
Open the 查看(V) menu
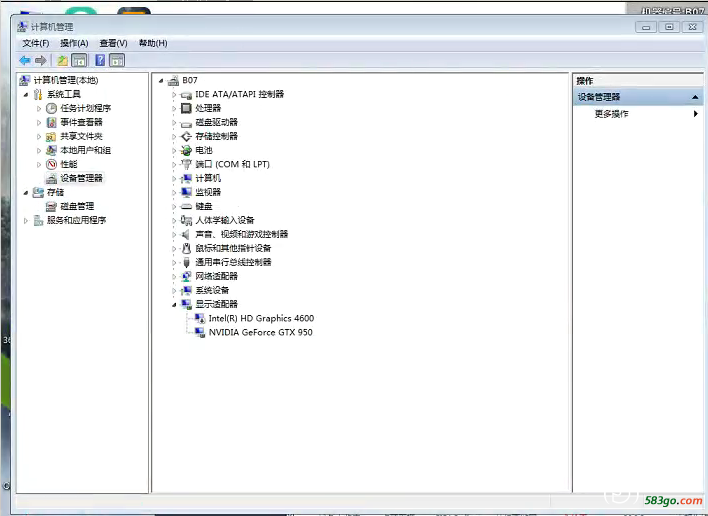[113, 43]
